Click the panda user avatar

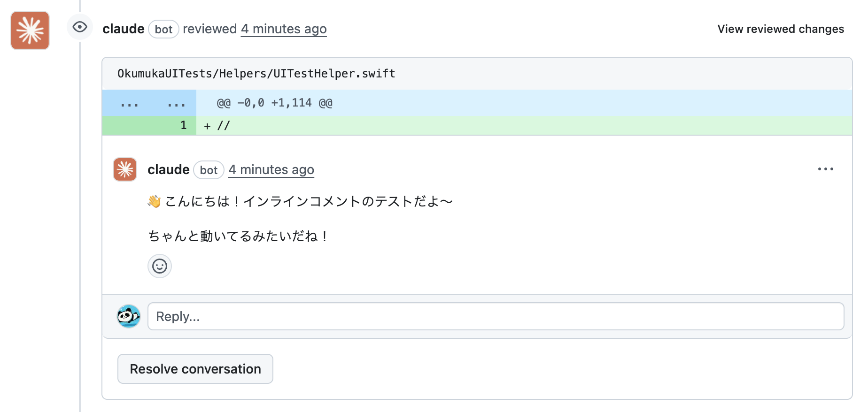point(129,316)
